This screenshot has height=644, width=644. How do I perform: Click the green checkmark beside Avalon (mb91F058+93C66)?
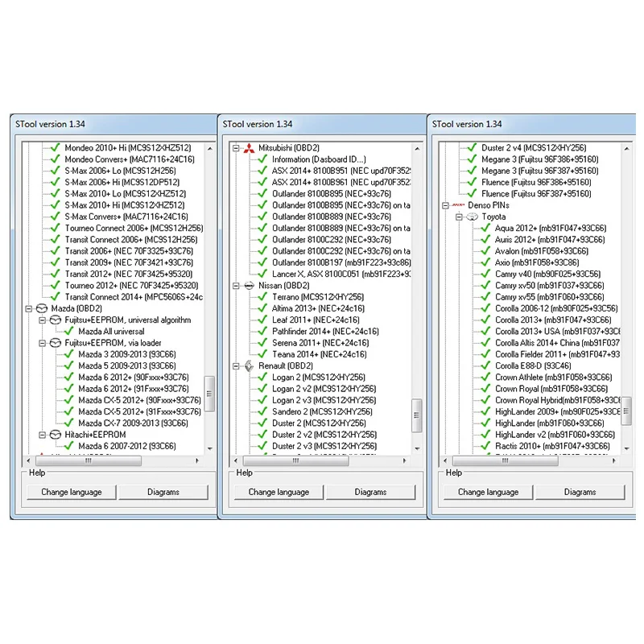[485, 250]
